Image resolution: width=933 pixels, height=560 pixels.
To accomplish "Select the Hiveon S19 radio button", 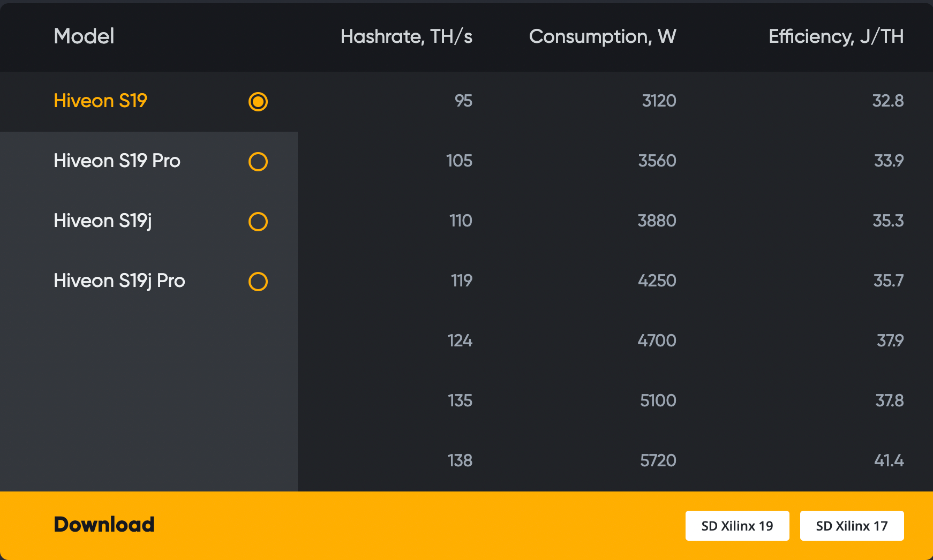I will pos(258,102).
